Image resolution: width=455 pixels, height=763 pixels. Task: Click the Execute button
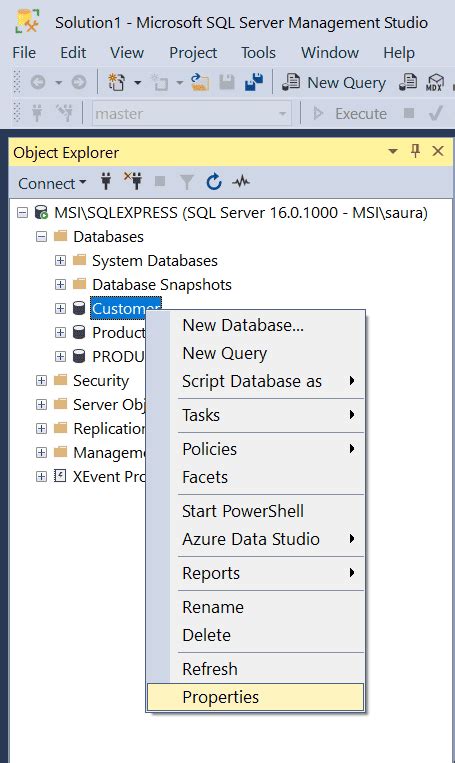coord(349,114)
